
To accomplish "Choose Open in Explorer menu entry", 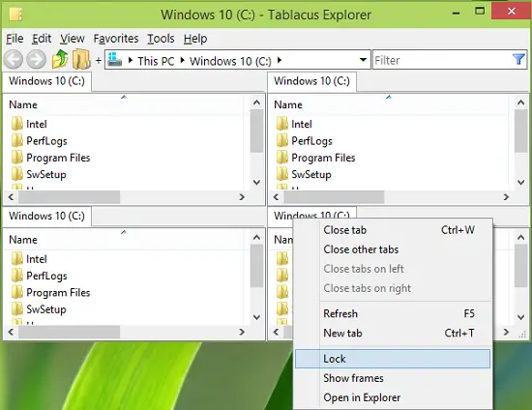I will pyautogui.click(x=393, y=397).
